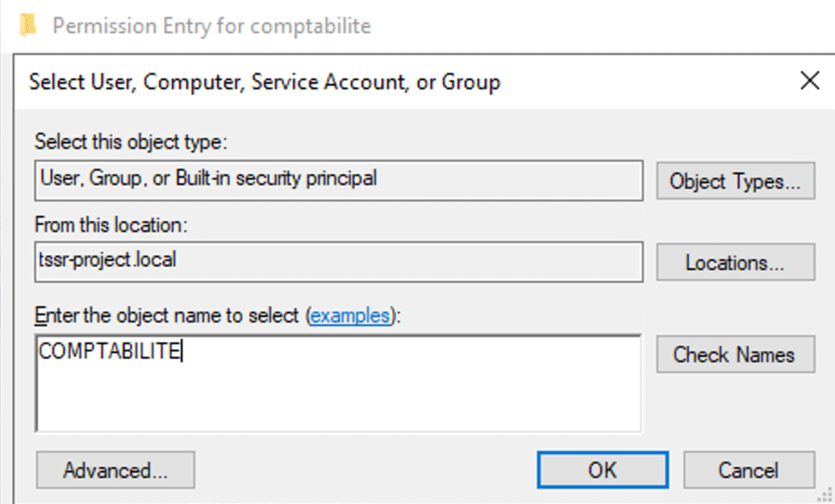Confirm the selection with OK
The width and height of the screenshot is (835, 504).
(x=603, y=470)
